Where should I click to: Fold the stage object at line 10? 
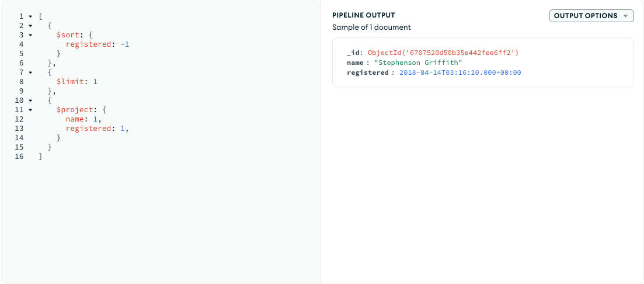30,101
